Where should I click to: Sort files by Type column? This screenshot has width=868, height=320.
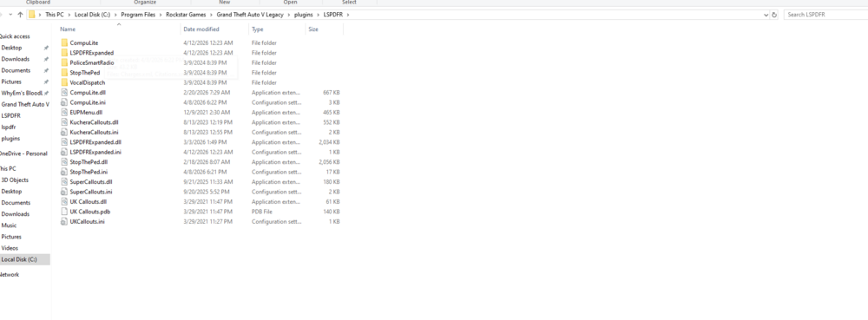(x=258, y=29)
